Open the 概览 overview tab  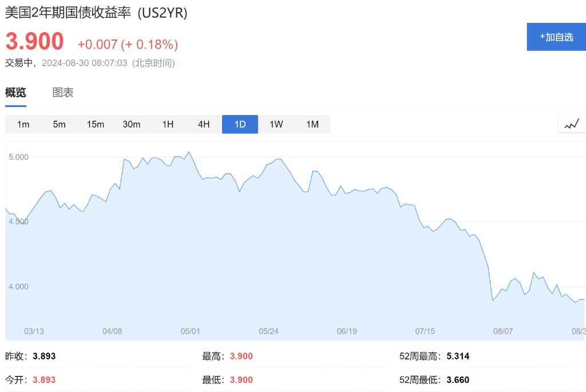(15, 92)
